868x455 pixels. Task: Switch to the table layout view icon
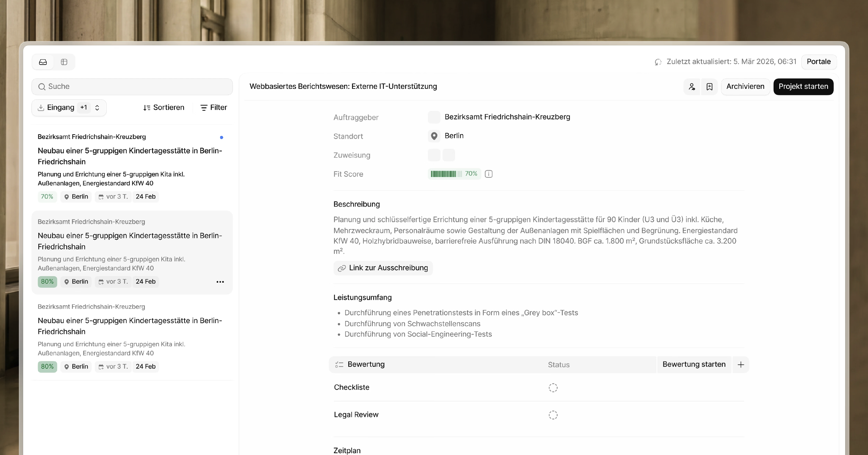pos(64,62)
